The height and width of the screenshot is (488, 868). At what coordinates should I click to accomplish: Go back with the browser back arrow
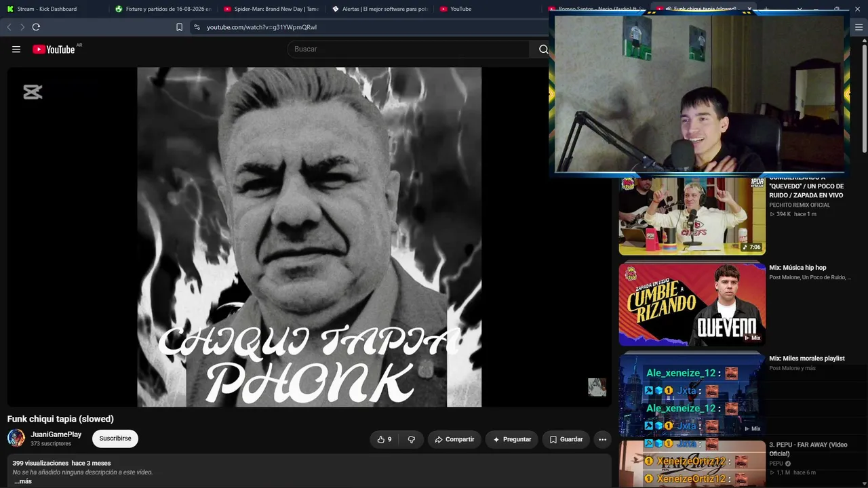tap(9, 27)
